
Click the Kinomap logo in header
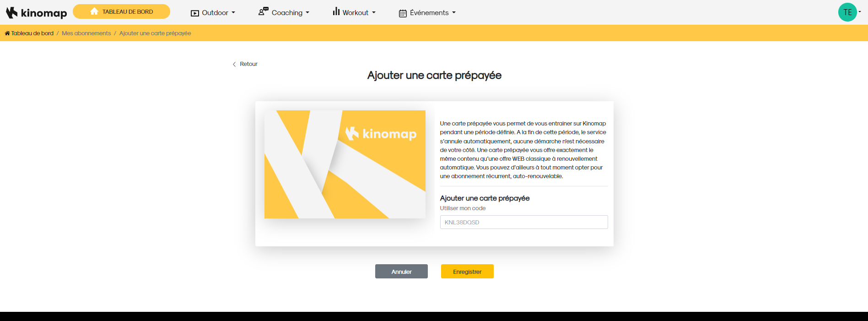tap(36, 12)
